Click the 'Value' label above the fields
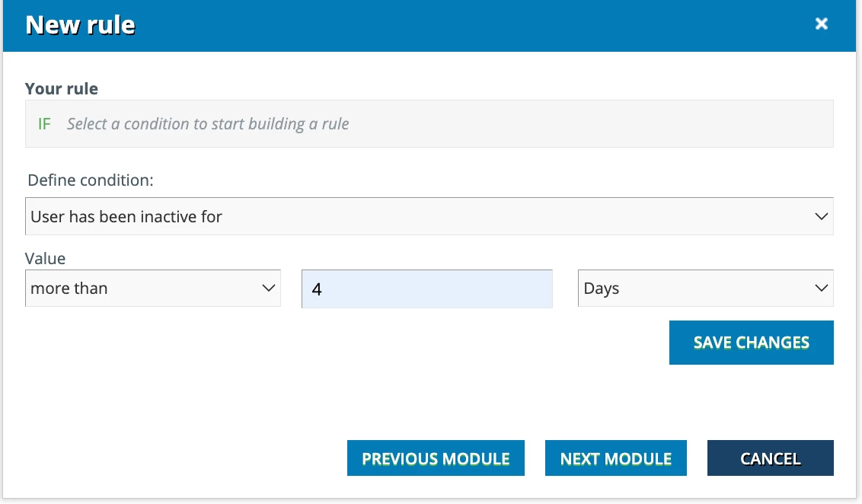862x504 pixels. click(45, 259)
